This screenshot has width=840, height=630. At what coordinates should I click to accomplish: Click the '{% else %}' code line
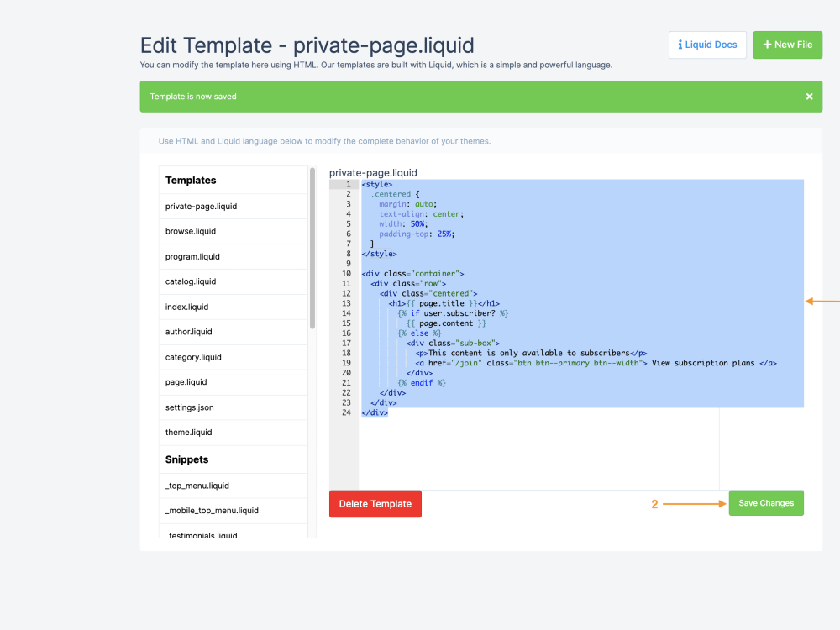click(419, 333)
